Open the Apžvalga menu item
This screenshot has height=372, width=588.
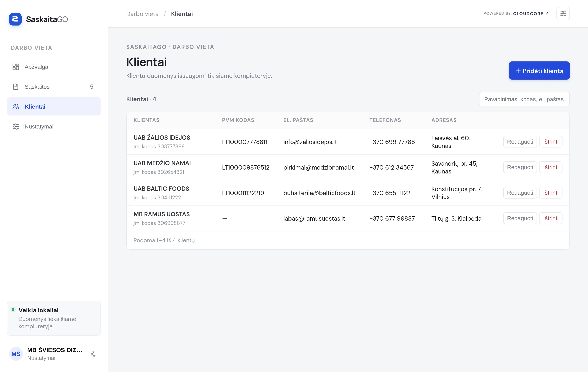(54, 67)
